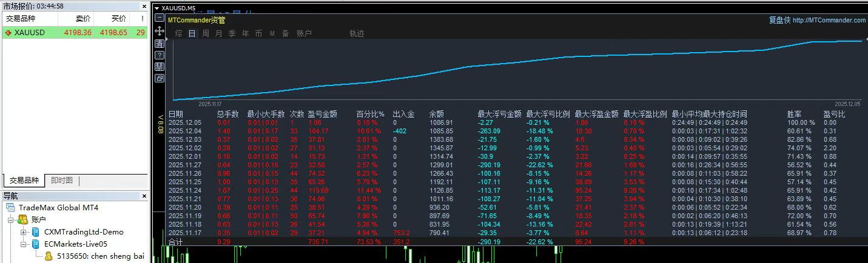Click the 余额 column header
Image resolution: width=868 pixels, height=263 pixels.
(436, 114)
